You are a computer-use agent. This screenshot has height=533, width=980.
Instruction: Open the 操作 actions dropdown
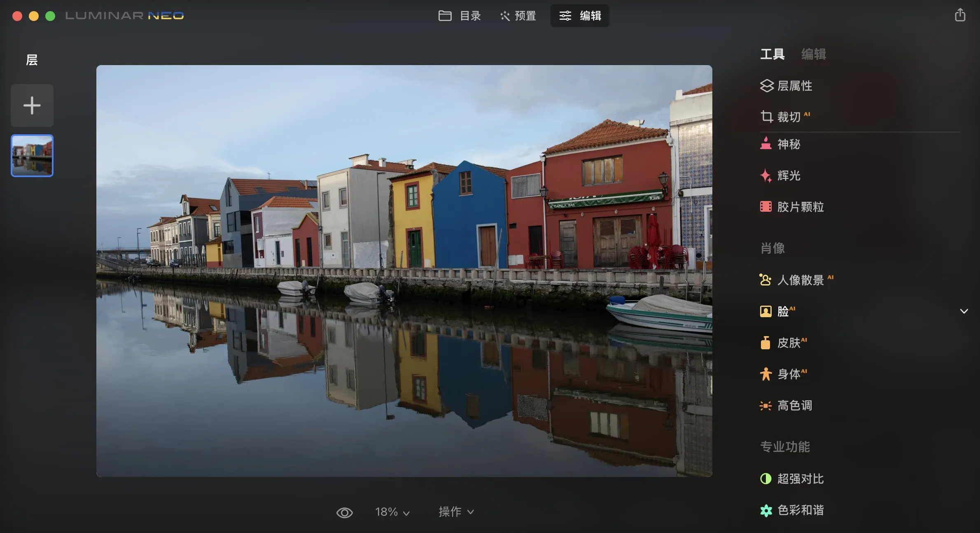[x=456, y=512]
